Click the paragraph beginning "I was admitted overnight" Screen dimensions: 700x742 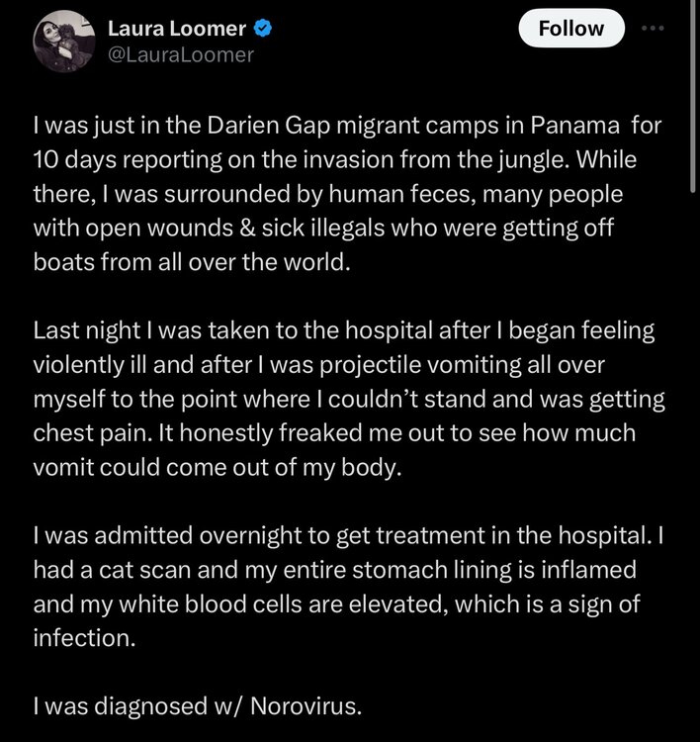[337, 584]
